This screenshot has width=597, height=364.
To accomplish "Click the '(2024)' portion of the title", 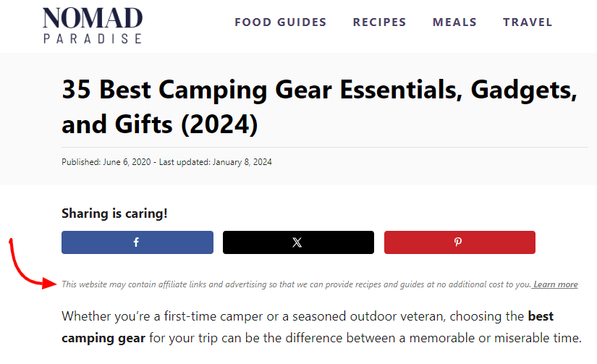I will (x=219, y=124).
